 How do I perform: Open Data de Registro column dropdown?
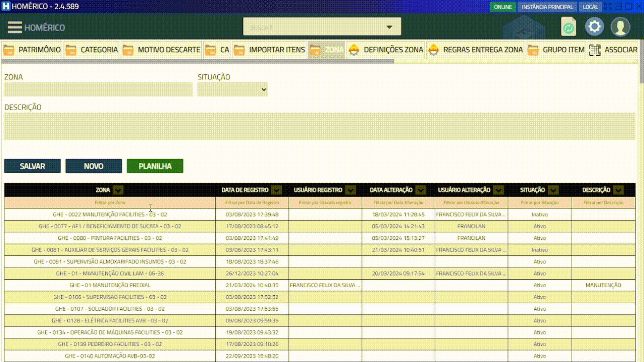pyautogui.click(x=276, y=190)
